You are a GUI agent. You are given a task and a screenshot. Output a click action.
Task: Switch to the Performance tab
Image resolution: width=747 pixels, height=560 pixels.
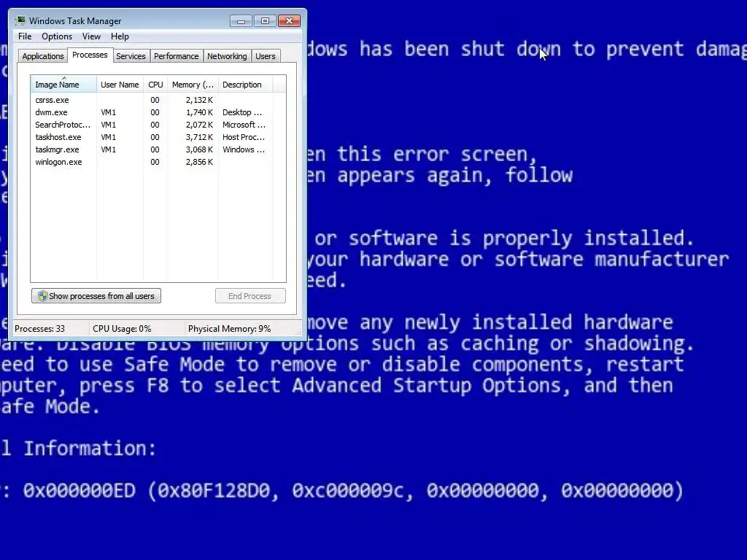tap(177, 56)
